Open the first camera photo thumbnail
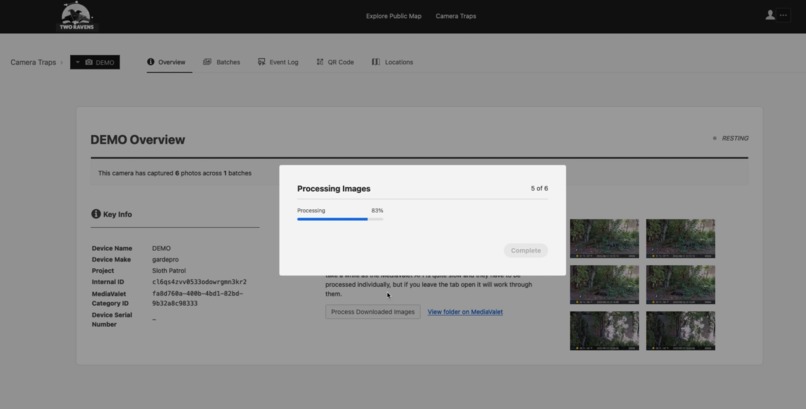The image size is (806, 409). click(x=604, y=238)
